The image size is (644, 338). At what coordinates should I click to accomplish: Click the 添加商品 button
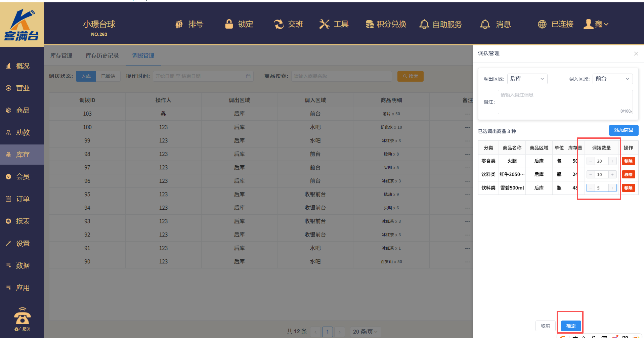[624, 130]
